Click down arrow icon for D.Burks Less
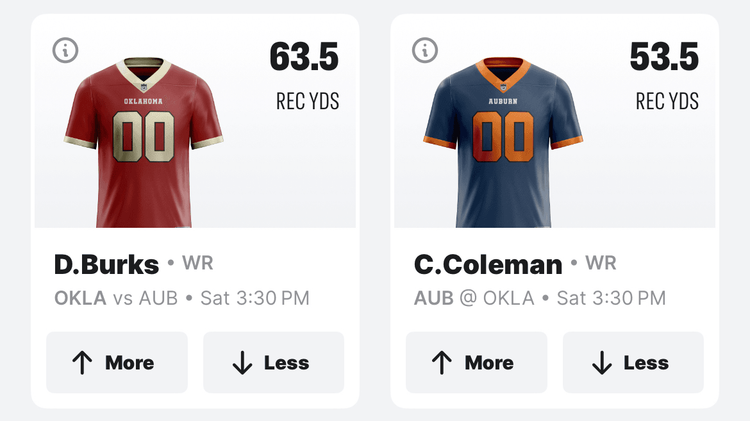This screenshot has width=750, height=421. tap(242, 363)
